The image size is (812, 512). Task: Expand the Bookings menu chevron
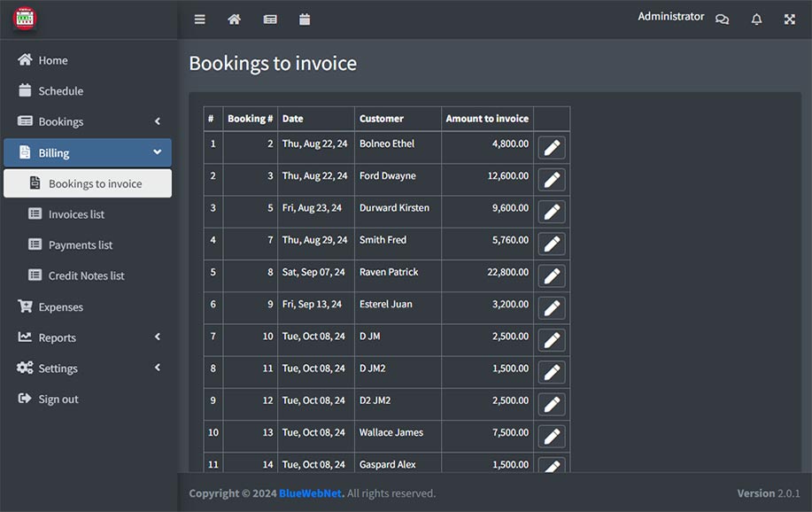coord(158,121)
